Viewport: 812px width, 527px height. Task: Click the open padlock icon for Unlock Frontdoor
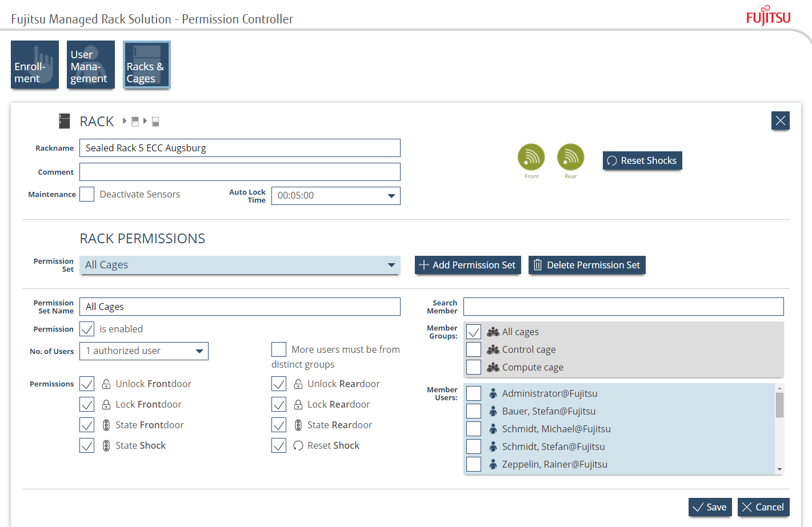[x=106, y=384]
